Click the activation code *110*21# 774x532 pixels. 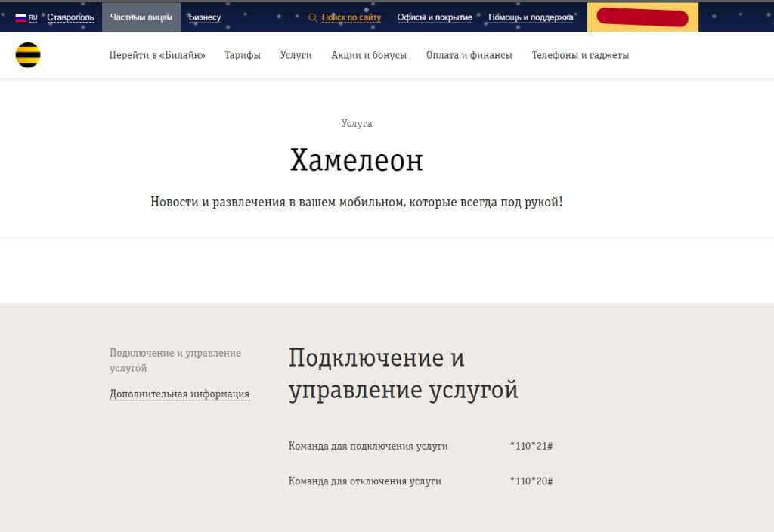531,446
